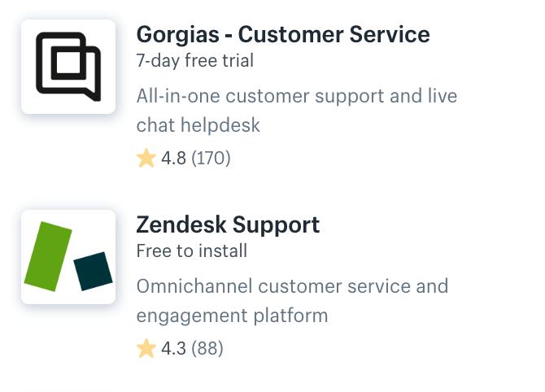Open the Gorgias chat bubble app icon

[68, 67]
